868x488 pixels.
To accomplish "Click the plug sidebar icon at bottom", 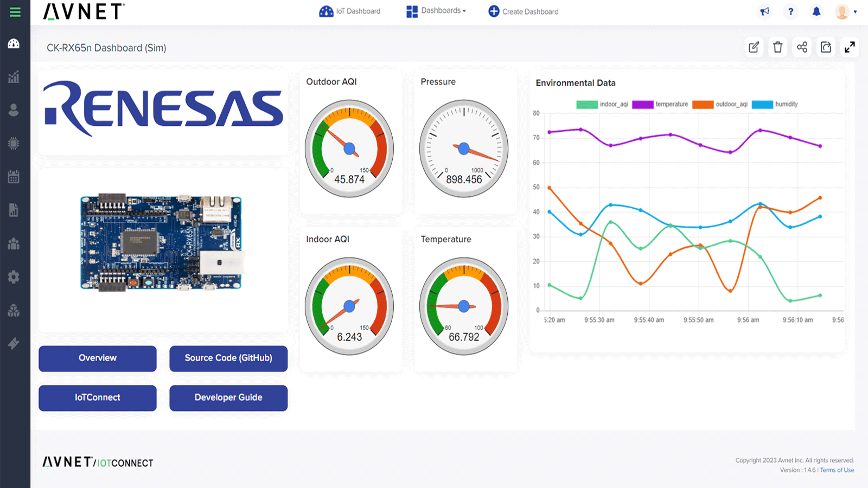I will pyautogui.click(x=14, y=343).
